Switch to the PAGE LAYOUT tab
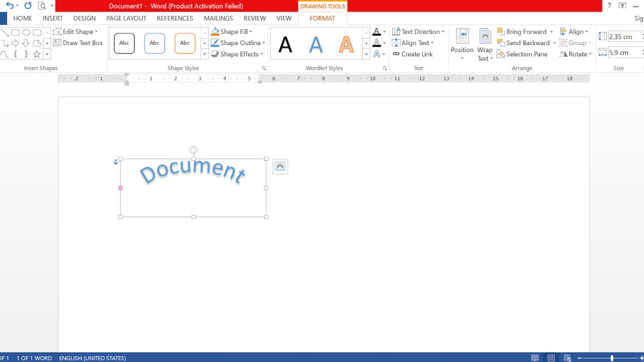The width and height of the screenshot is (644, 362). (126, 18)
